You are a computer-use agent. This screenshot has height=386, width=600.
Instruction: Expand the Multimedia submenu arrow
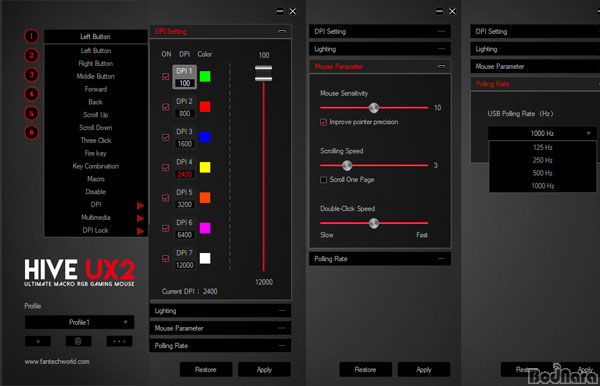pyautogui.click(x=140, y=218)
